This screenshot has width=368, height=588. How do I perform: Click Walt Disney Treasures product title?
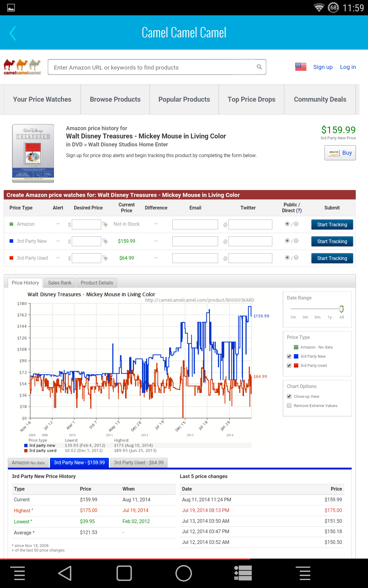pos(146,136)
